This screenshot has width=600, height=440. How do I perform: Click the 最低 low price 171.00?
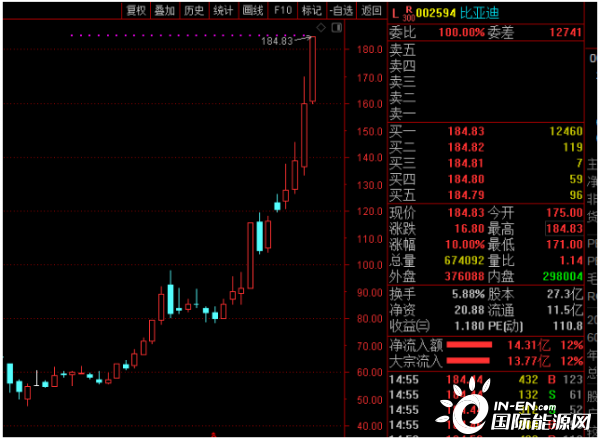564,244
